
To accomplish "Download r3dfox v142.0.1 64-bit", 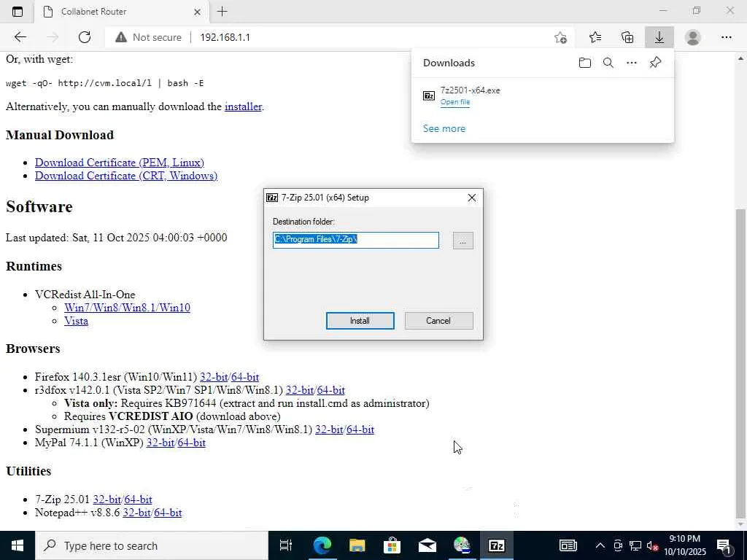I will click(x=330, y=390).
